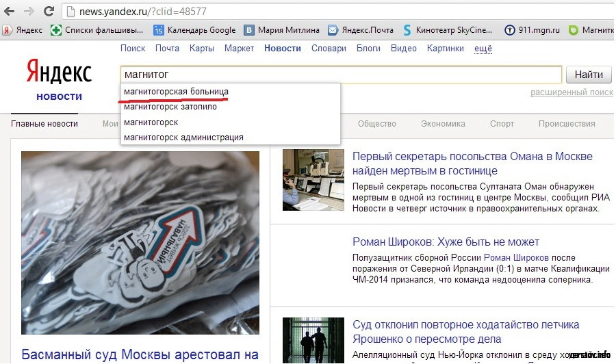
Task: Click the Яндекс logo
Action: tap(59, 72)
